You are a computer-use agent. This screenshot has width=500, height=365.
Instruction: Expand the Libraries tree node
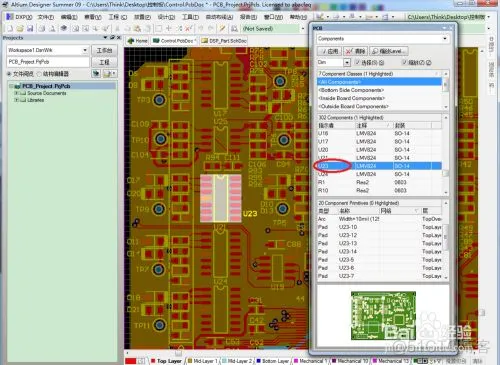click(x=16, y=100)
